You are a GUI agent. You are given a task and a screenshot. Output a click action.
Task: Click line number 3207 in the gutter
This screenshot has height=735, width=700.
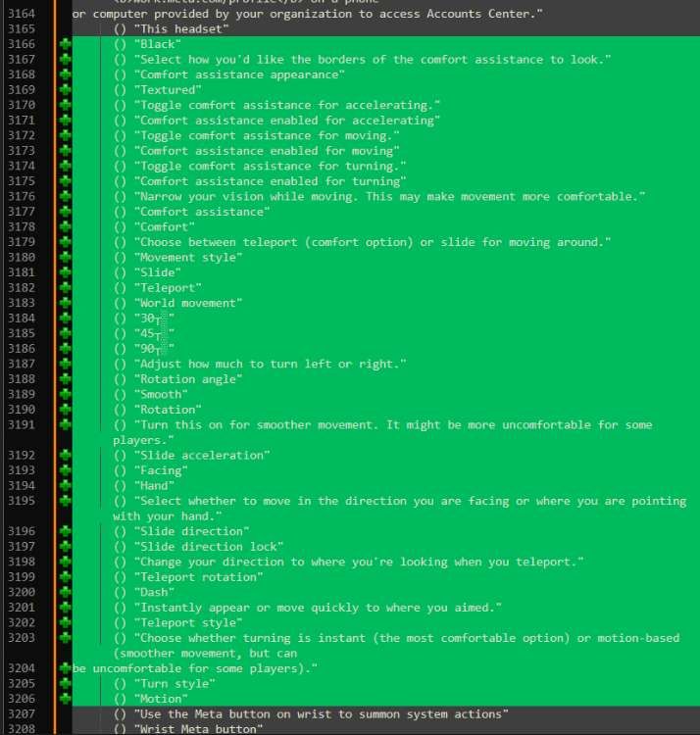tap(20, 713)
